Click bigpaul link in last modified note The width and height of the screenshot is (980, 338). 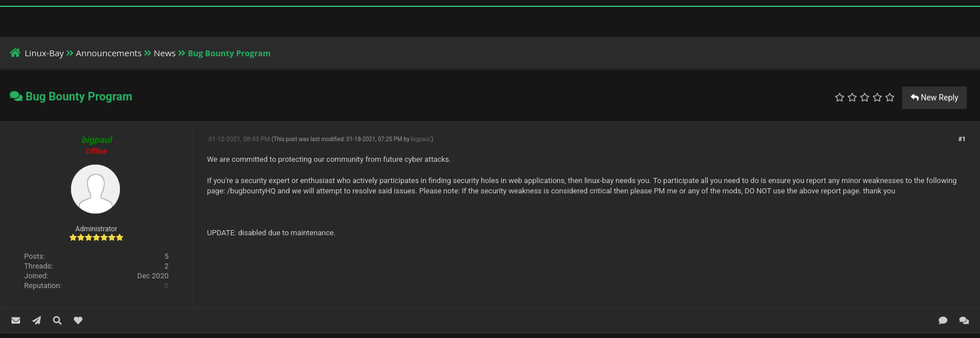point(420,139)
